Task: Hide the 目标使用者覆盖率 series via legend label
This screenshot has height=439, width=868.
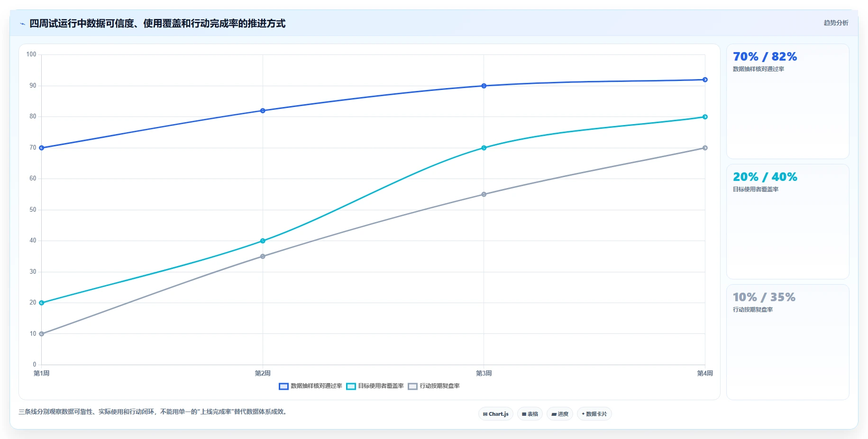Action: tap(381, 386)
